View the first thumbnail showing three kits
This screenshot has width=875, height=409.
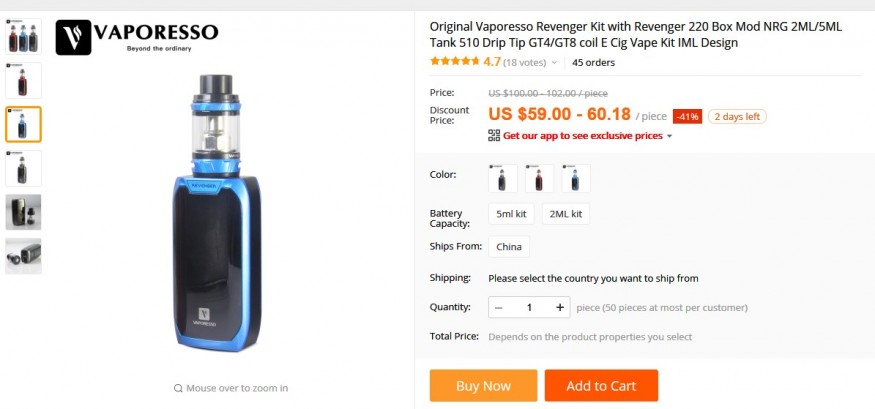(x=23, y=37)
